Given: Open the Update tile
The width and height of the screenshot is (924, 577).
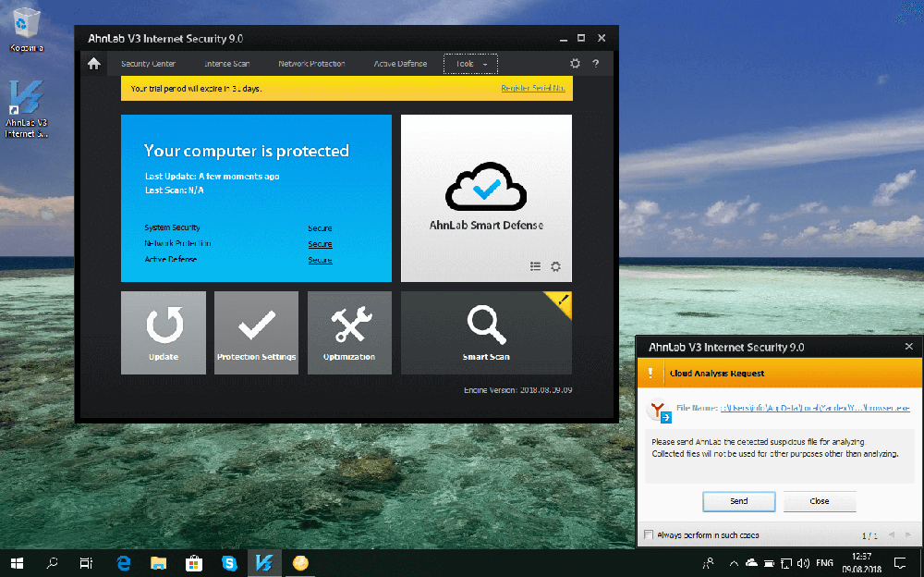Looking at the screenshot, I should pos(164,332).
